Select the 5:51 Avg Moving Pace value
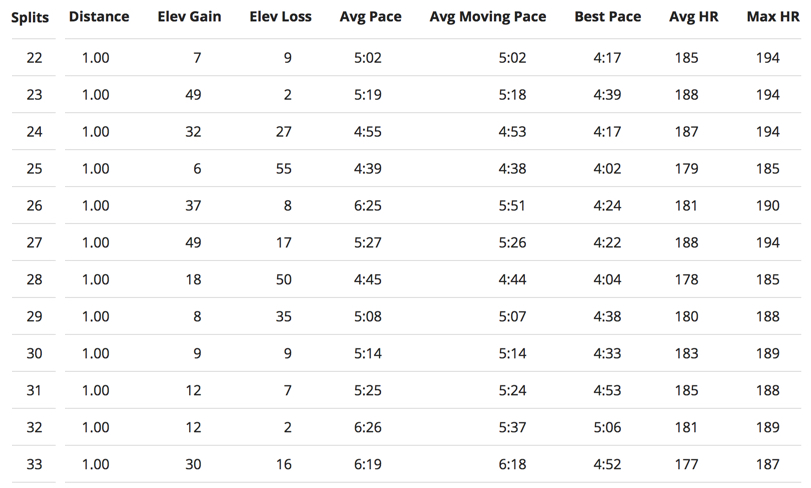 pyautogui.click(x=512, y=206)
